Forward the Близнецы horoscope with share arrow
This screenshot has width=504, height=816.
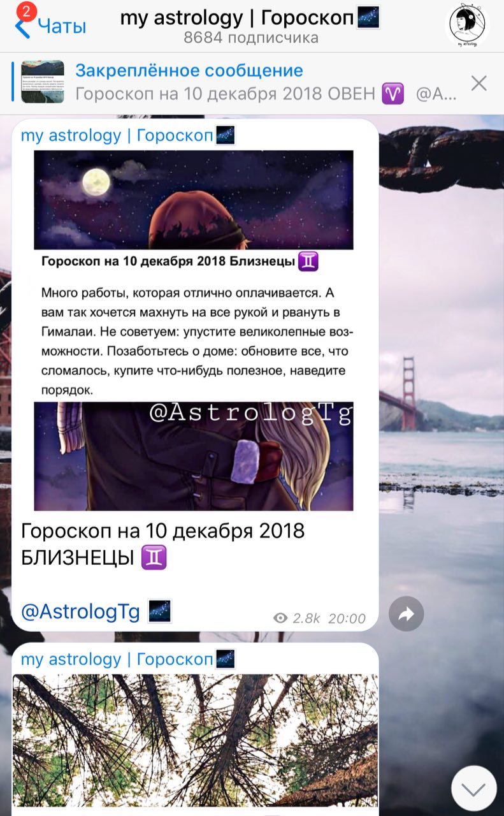(407, 614)
